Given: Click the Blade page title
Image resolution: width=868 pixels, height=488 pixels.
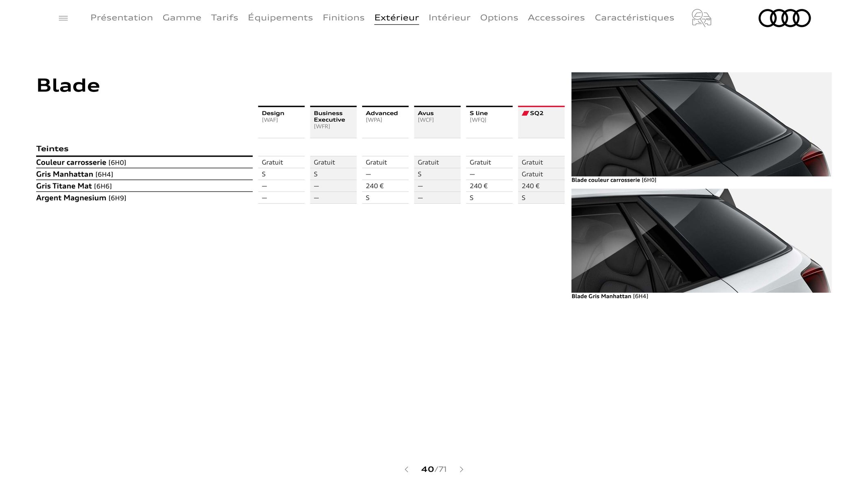Looking at the screenshot, I should click(x=68, y=85).
